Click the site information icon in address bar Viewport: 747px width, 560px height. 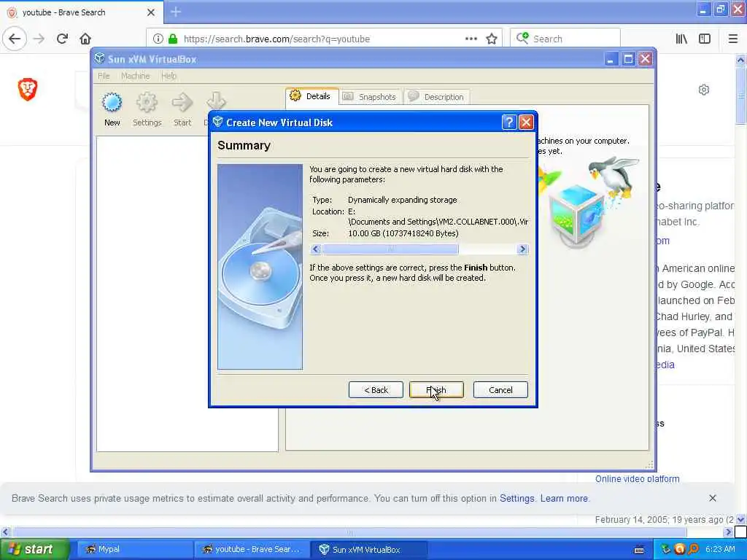pyautogui.click(x=158, y=39)
